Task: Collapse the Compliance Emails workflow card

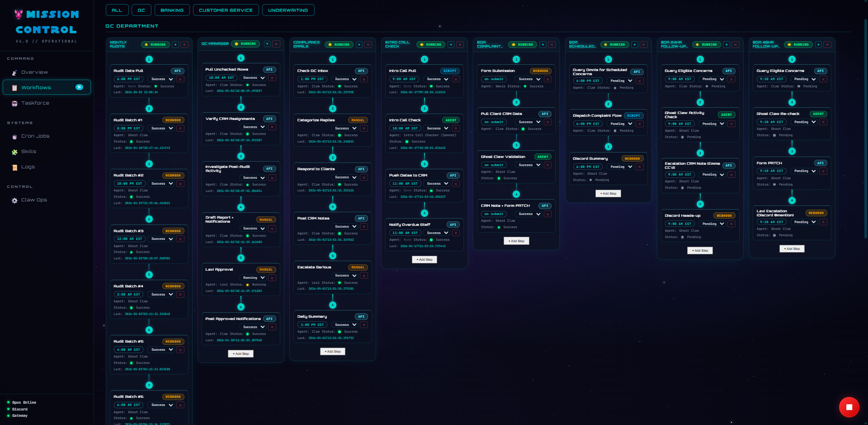Action: (359, 45)
